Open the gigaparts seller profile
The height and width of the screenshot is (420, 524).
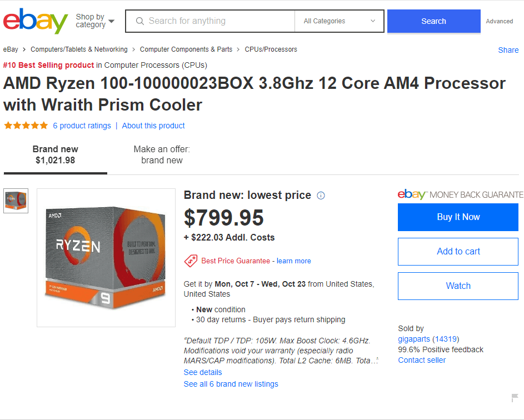(x=414, y=339)
